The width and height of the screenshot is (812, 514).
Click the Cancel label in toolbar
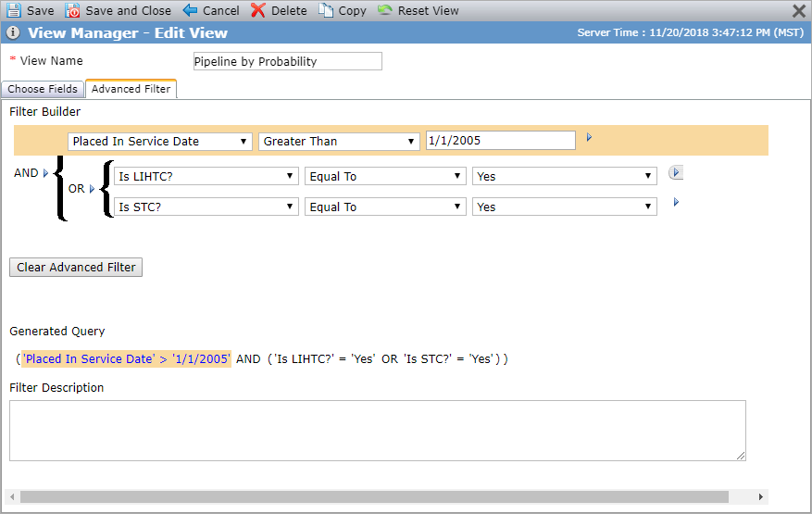point(221,10)
